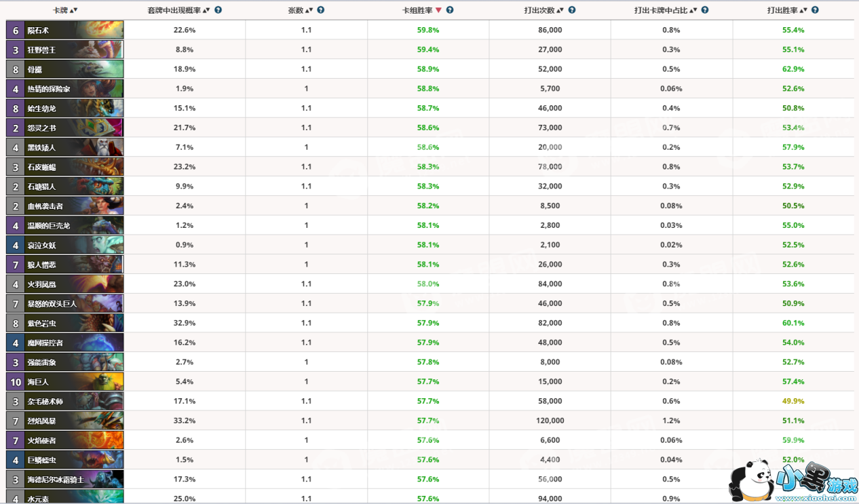This screenshot has width=859, height=504.
Task: Click help icon beside 张数 column
Action: (x=321, y=10)
